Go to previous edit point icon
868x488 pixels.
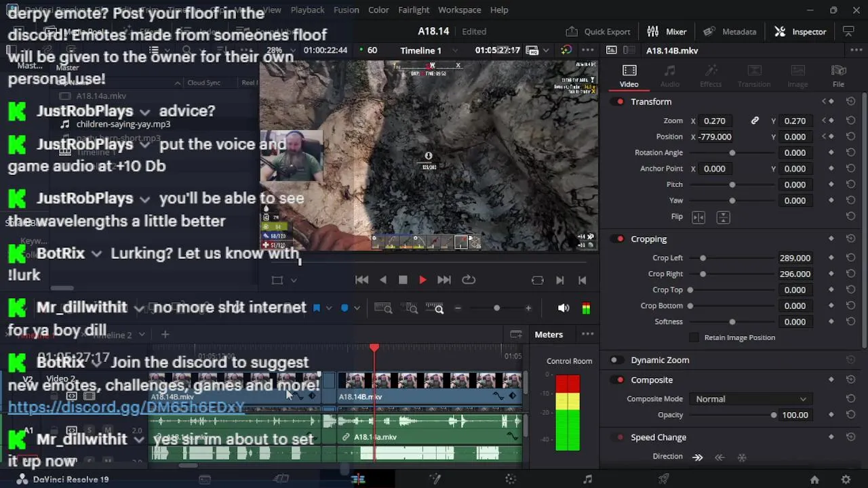click(x=582, y=280)
